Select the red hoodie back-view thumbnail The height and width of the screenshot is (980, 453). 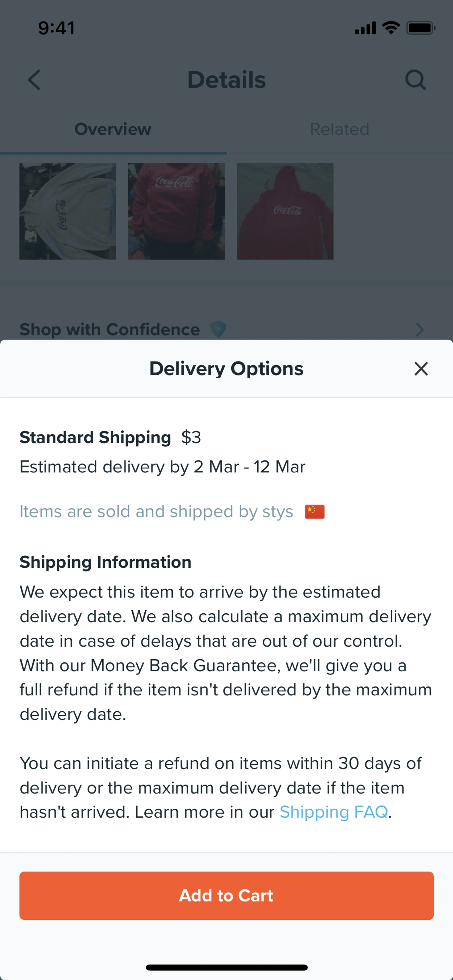pyautogui.click(x=285, y=211)
